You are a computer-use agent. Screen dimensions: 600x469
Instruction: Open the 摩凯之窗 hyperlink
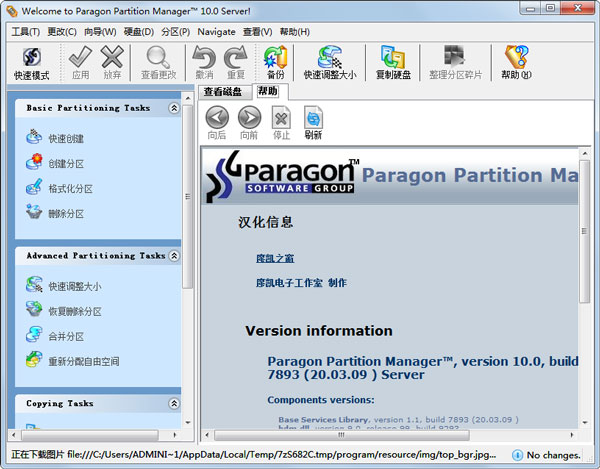(275, 258)
